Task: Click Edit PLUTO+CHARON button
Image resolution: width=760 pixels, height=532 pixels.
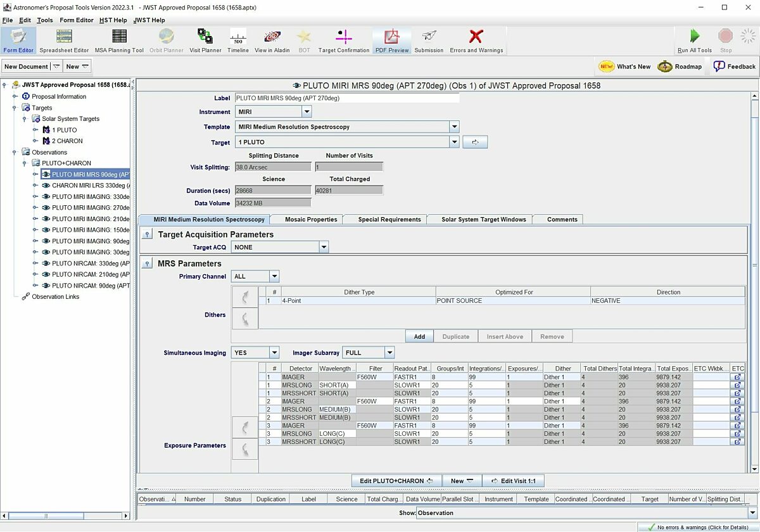Action: pyautogui.click(x=396, y=481)
